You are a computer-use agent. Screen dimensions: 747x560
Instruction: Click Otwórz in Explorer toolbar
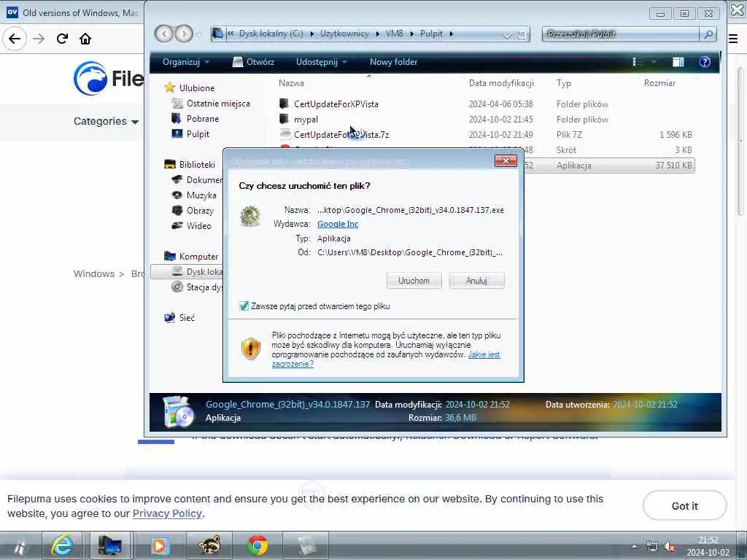tap(253, 62)
